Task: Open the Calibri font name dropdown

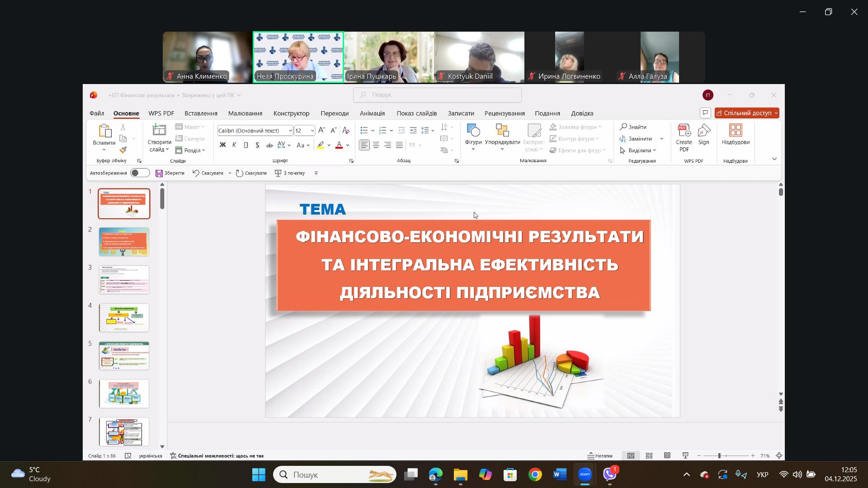Action: click(x=290, y=131)
